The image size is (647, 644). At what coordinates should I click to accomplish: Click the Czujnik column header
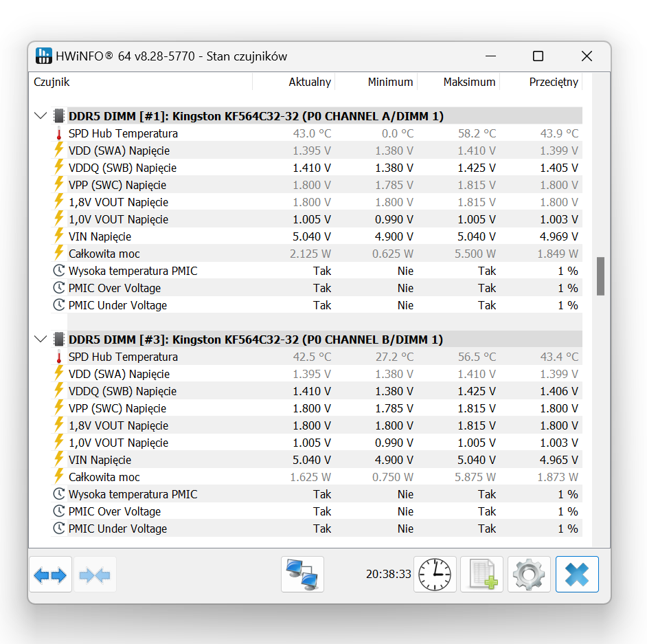tap(52, 82)
